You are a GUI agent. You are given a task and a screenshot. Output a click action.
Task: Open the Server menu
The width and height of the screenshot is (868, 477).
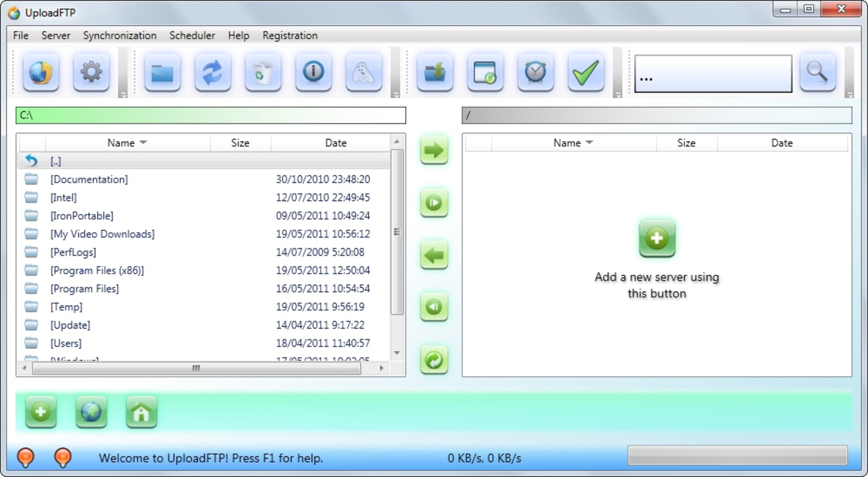coord(56,36)
